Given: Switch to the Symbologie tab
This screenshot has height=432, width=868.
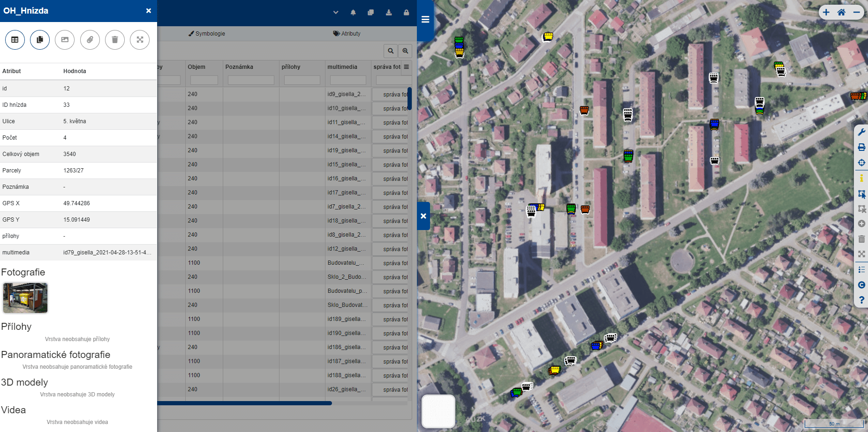Looking at the screenshot, I should (x=207, y=34).
